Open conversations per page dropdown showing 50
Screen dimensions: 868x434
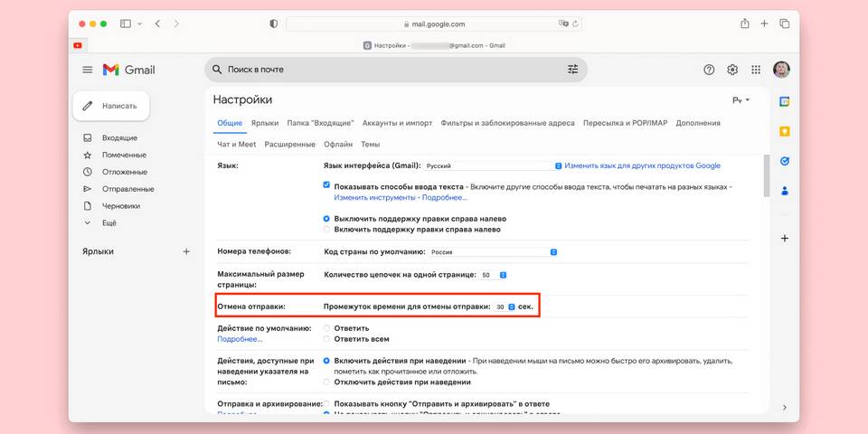(494, 275)
